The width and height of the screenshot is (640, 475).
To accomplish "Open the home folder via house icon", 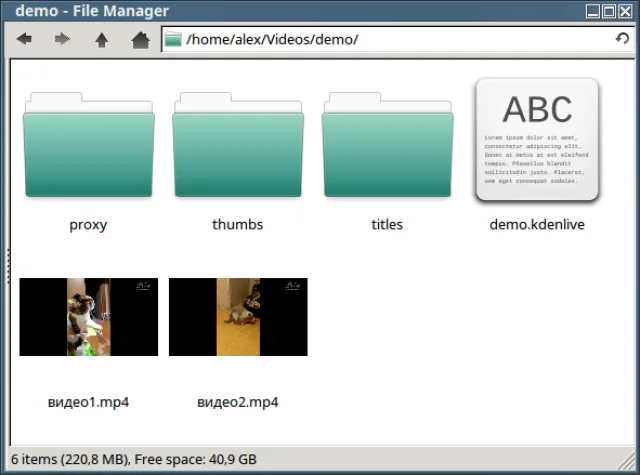I will pyautogui.click(x=140, y=40).
